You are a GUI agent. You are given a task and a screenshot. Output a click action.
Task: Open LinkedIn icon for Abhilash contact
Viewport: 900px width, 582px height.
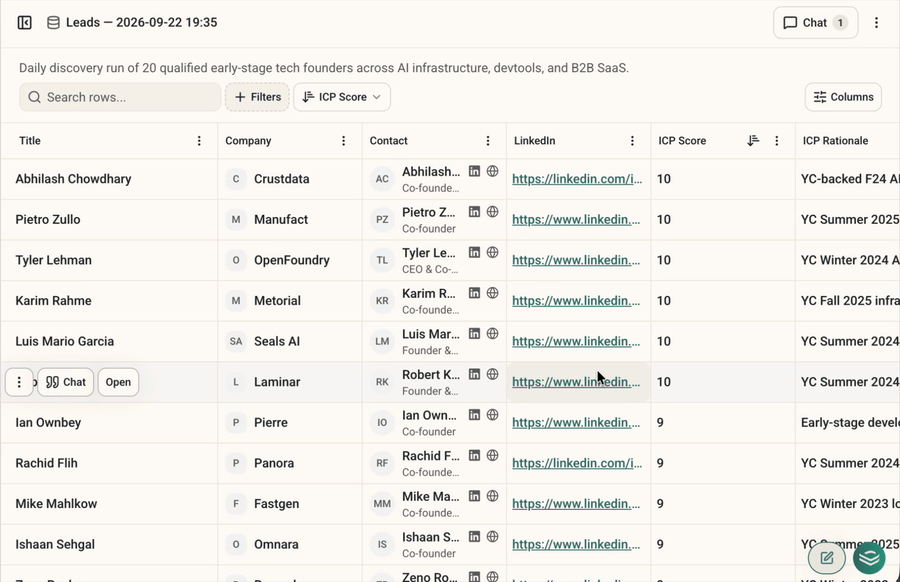(474, 171)
